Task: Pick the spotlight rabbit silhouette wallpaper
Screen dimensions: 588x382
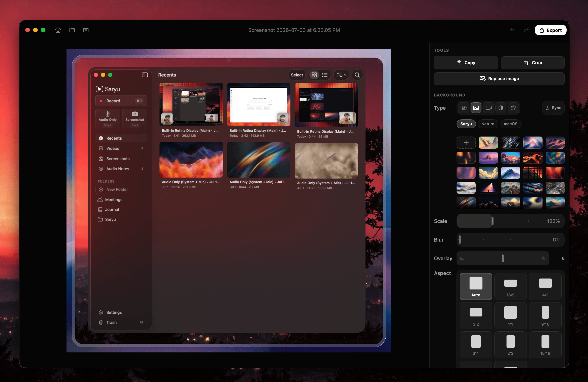Action: coord(488,188)
